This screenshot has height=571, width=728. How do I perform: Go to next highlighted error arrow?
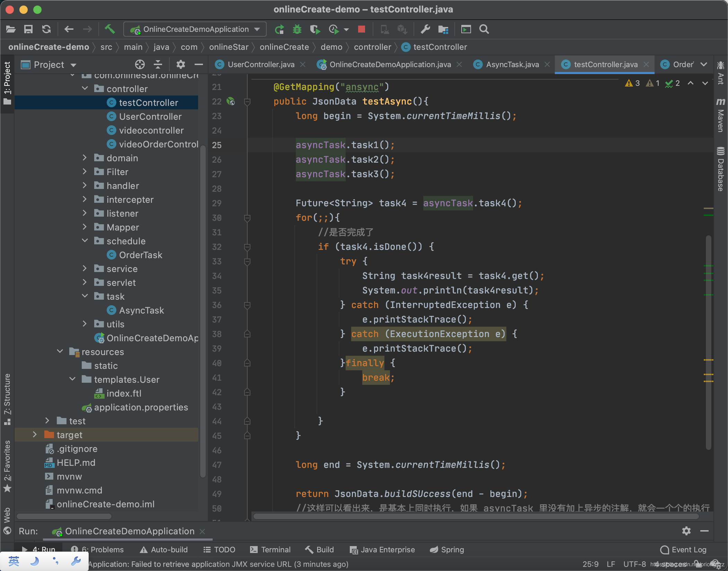click(x=705, y=83)
